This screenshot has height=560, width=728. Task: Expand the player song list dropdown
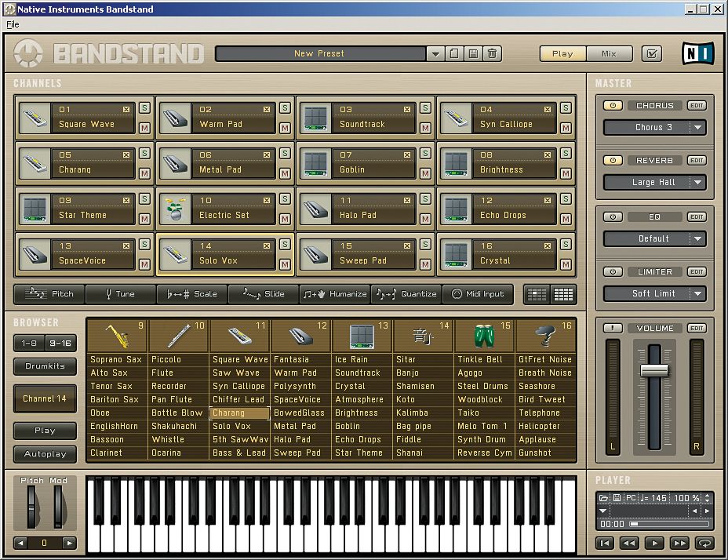pyautogui.click(x=603, y=511)
